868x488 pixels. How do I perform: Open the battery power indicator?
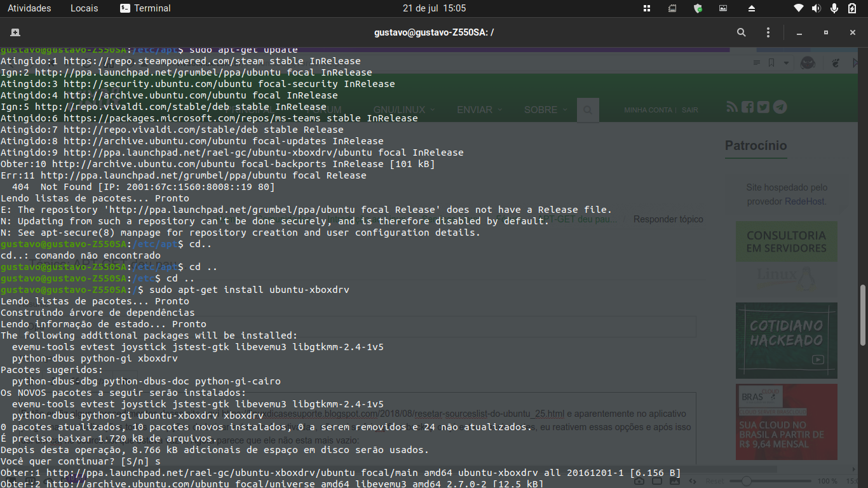(852, 8)
